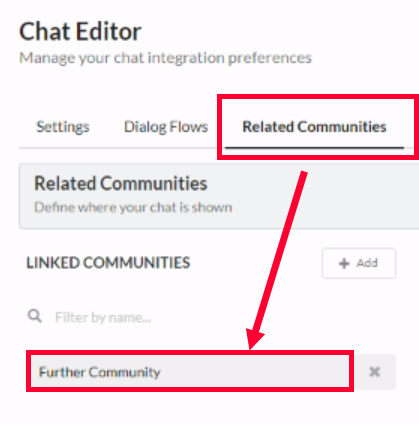Click the chat integration preferences subtitle

click(x=165, y=58)
